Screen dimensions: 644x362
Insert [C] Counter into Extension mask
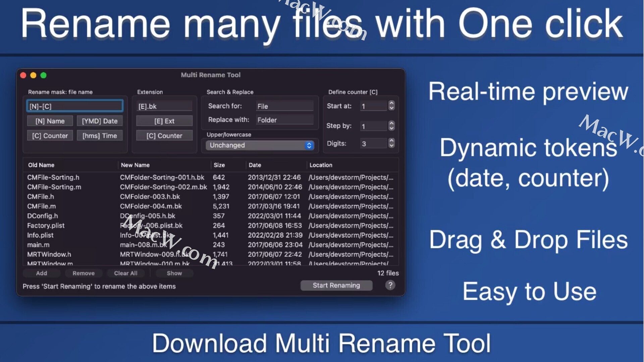click(164, 135)
